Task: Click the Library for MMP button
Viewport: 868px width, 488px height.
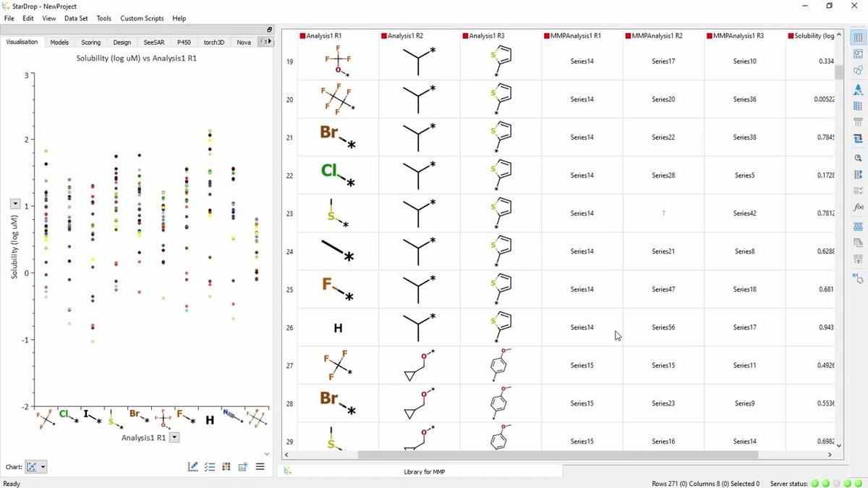Action: coord(425,471)
